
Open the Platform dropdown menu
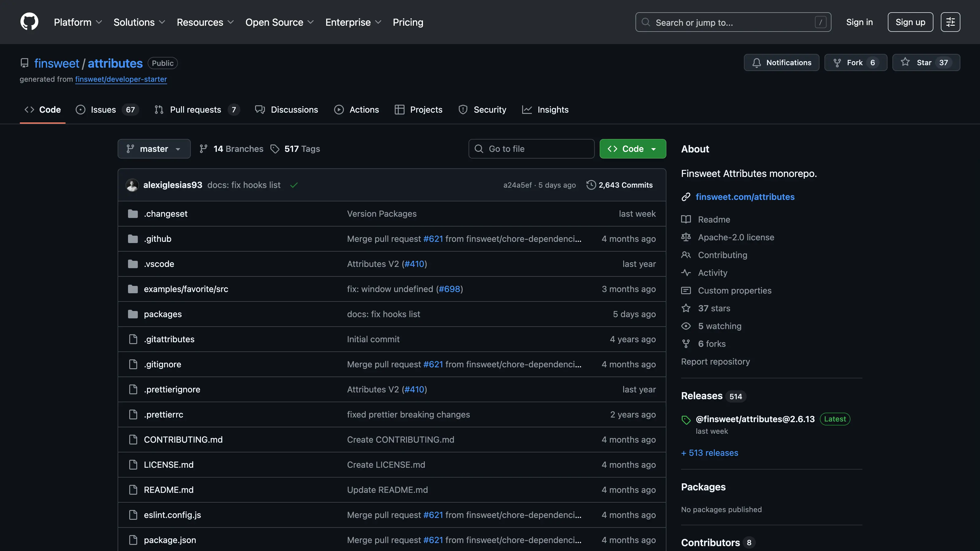coord(78,22)
